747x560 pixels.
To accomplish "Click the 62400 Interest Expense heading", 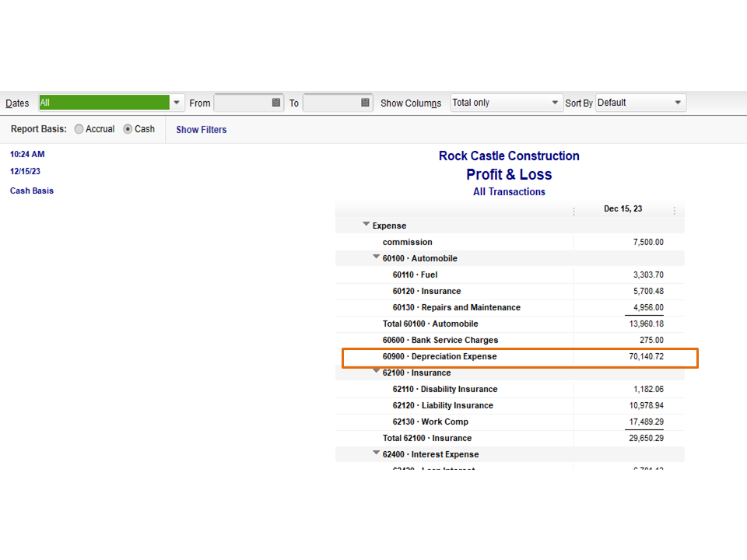I will (x=430, y=454).
